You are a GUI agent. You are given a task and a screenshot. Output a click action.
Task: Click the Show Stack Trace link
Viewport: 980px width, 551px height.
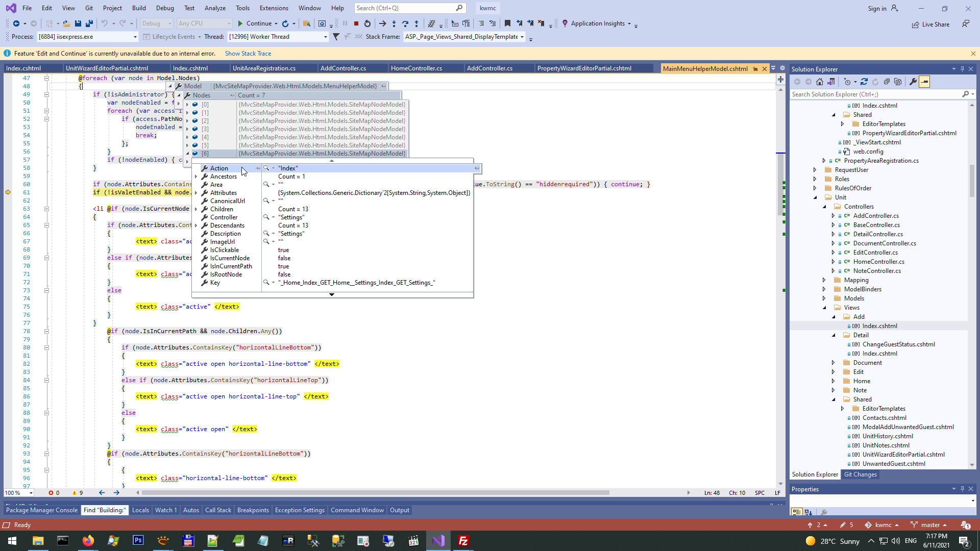[248, 54]
